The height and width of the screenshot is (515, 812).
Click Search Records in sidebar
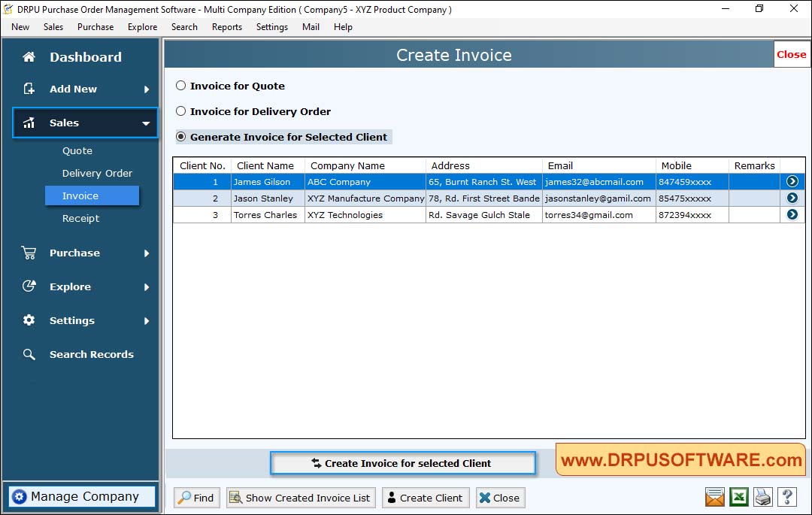(92, 355)
